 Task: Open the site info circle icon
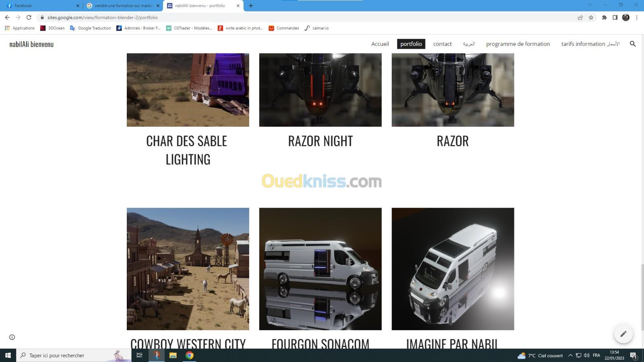click(12, 337)
